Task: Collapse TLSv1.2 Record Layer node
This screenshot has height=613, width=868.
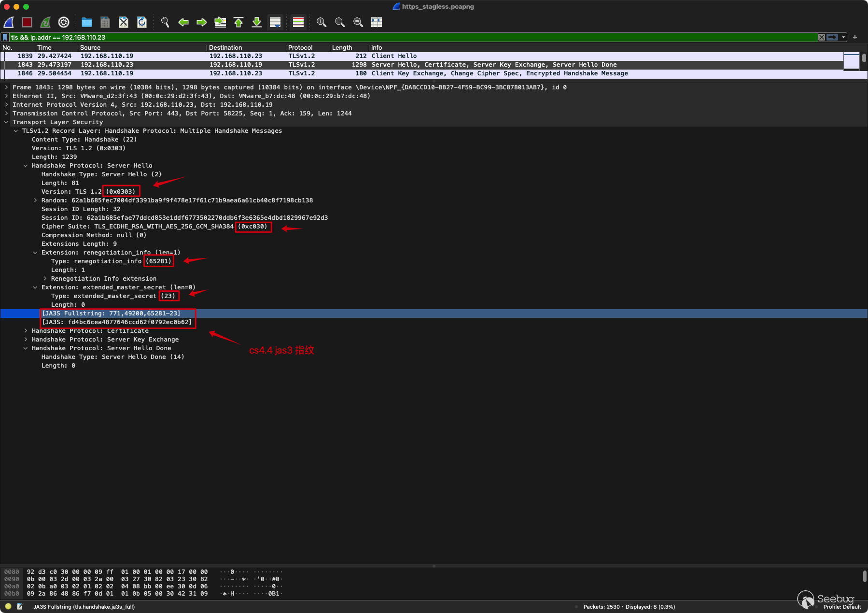Action: pyautogui.click(x=16, y=131)
